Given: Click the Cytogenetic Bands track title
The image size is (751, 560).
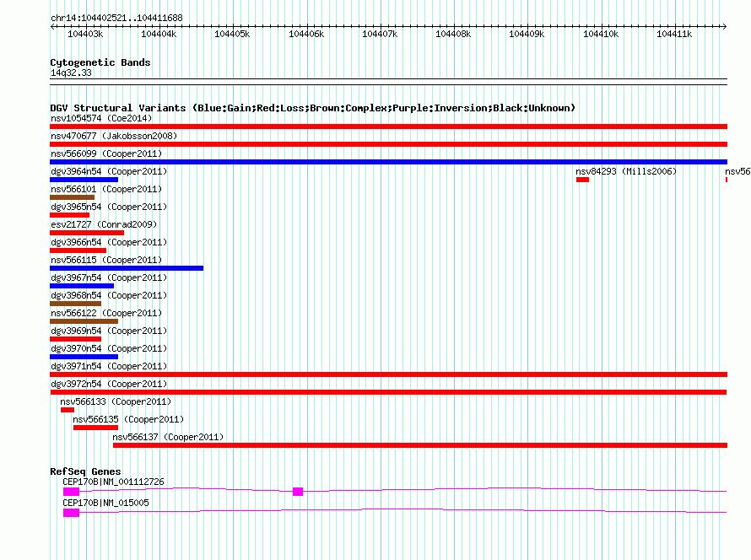Looking at the screenshot, I should click(x=100, y=62).
